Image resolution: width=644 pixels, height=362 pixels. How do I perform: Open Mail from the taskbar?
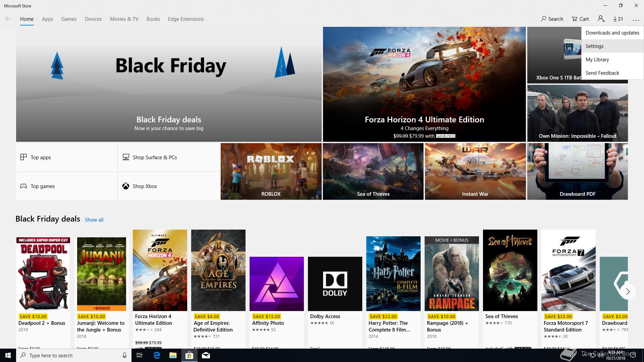point(206,355)
